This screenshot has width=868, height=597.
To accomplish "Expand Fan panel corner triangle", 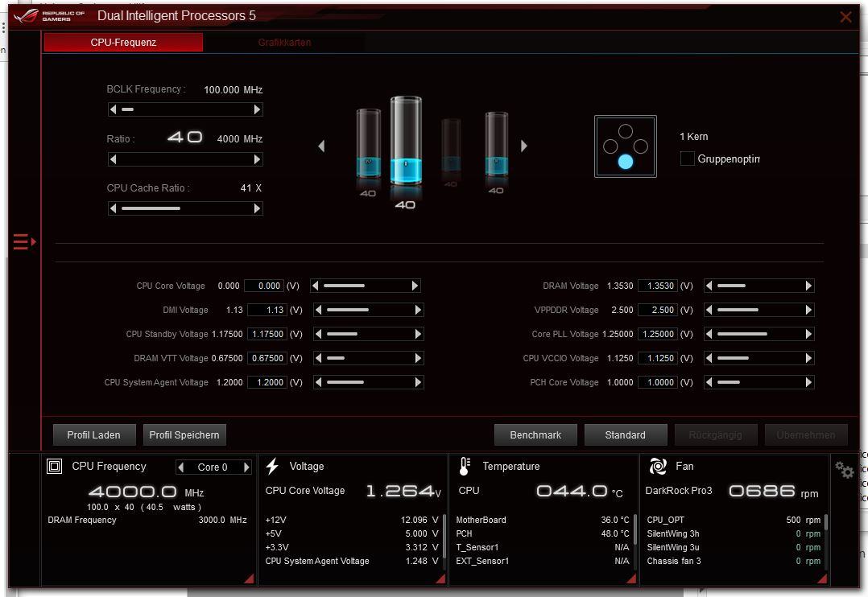I will click(x=823, y=578).
